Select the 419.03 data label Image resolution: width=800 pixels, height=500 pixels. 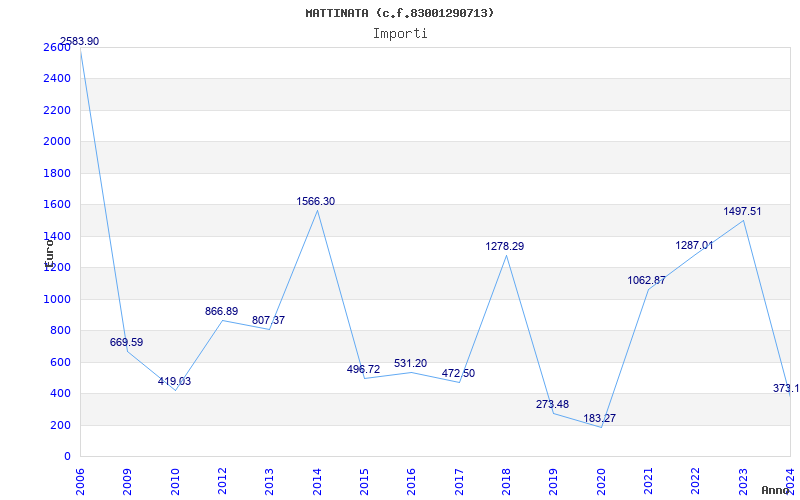click(174, 381)
